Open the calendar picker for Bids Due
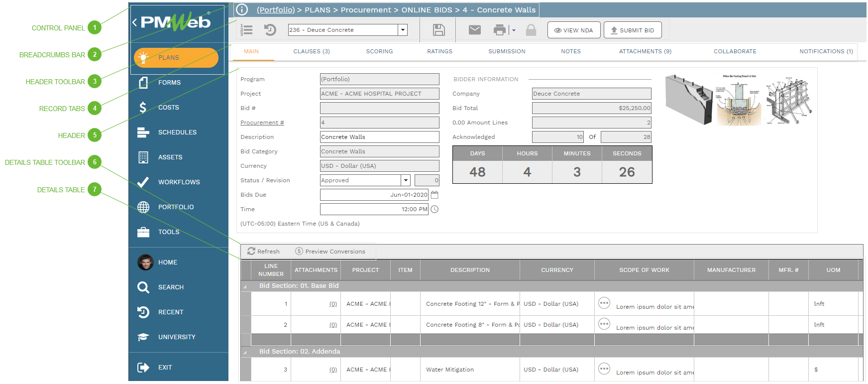 tap(434, 195)
